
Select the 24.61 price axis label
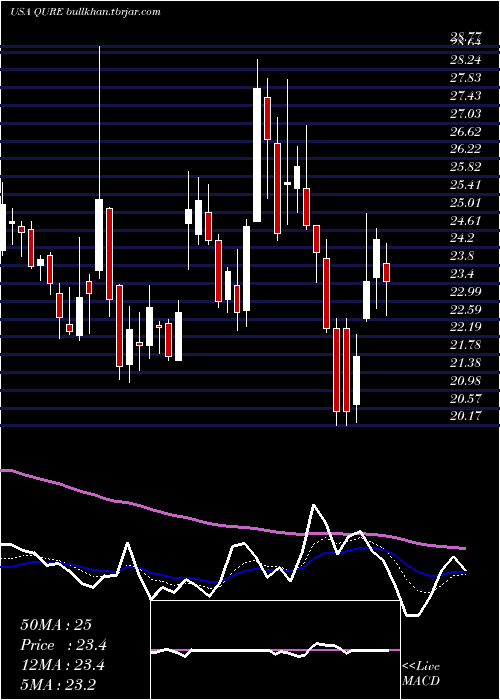coord(465,221)
